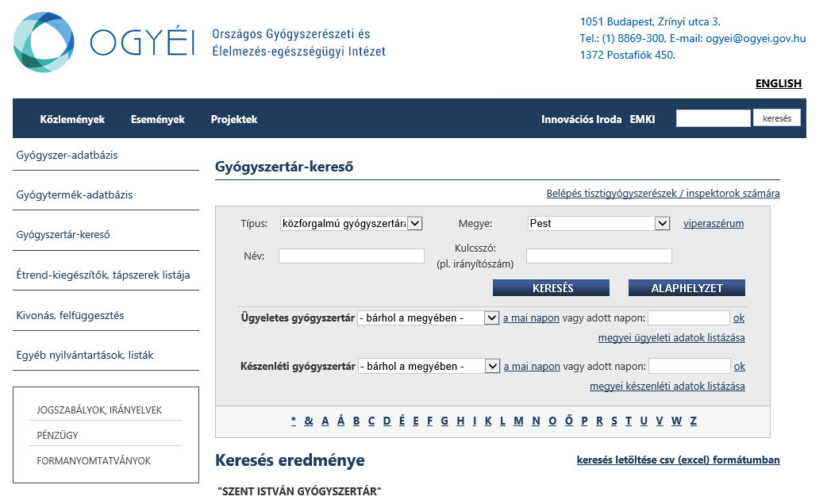Filter pharmacies by letter É
Viewport: 827px width, 504px height.
coord(402,421)
